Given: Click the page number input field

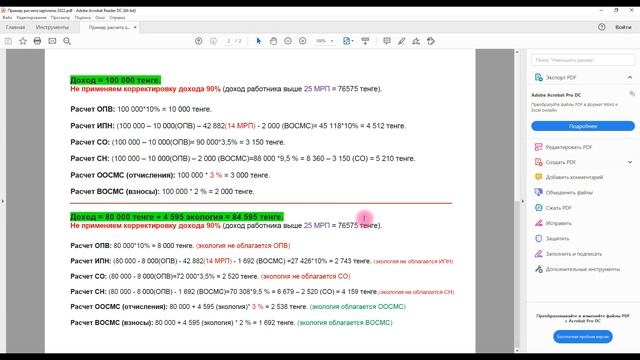Looking at the screenshot, I should [229, 41].
